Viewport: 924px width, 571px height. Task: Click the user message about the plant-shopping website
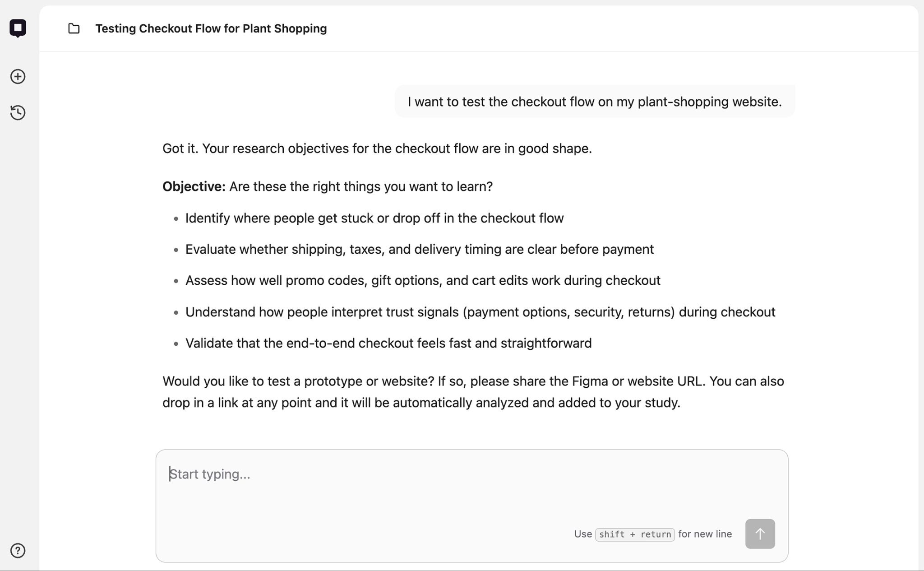pos(594,102)
